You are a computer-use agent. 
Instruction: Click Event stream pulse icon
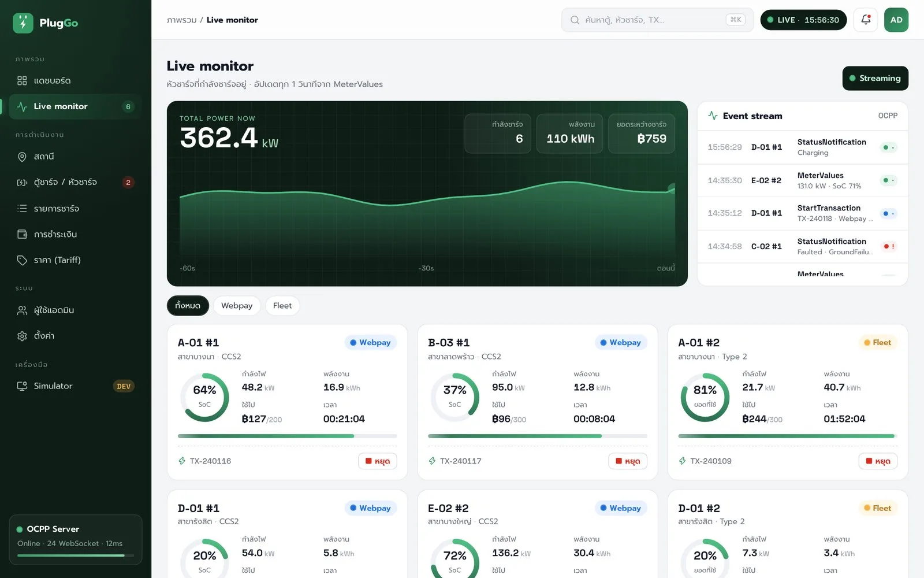[x=713, y=116]
